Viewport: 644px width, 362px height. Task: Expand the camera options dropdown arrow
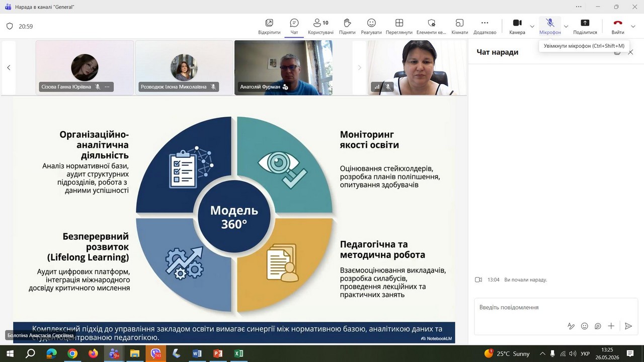pos(532,26)
